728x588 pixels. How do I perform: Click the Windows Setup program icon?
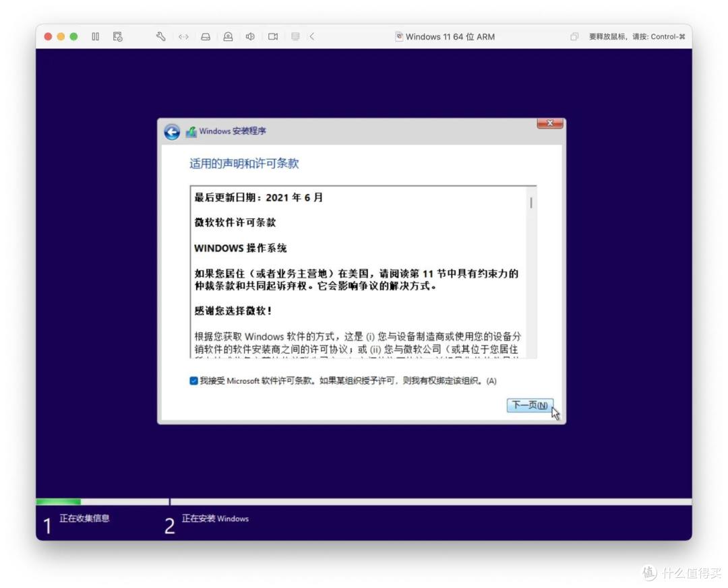[x=191, y=132]
